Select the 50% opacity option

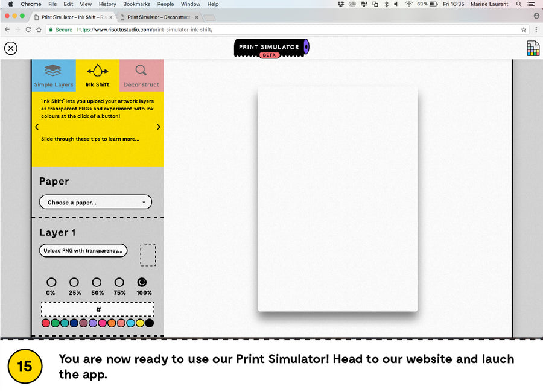(x=97, y=282)
